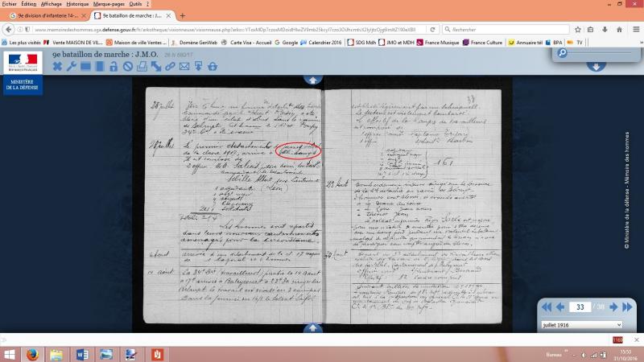The height and width of the screenshot is (362, 644).
Task: Open the Google bookmark
Action: 287,43
